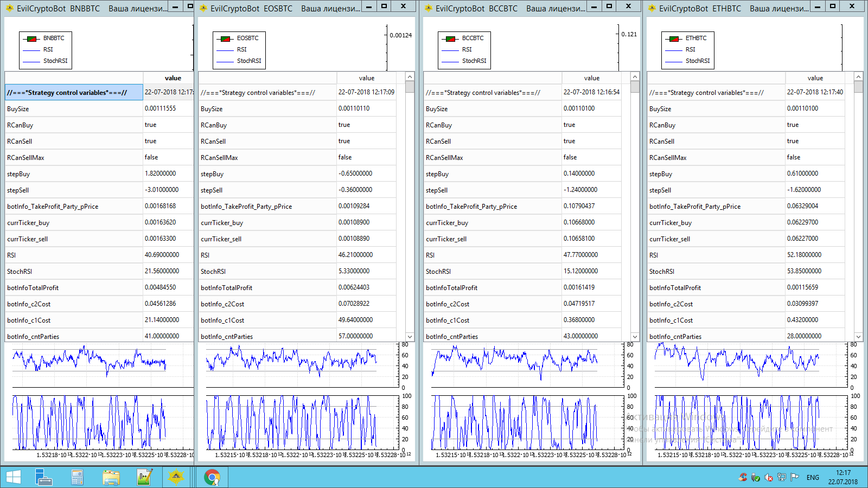This screenshot has width=868, height=488.
Task: Select the highlighted Strategy control variables row in BNBBTC
Action: point(74,92)
